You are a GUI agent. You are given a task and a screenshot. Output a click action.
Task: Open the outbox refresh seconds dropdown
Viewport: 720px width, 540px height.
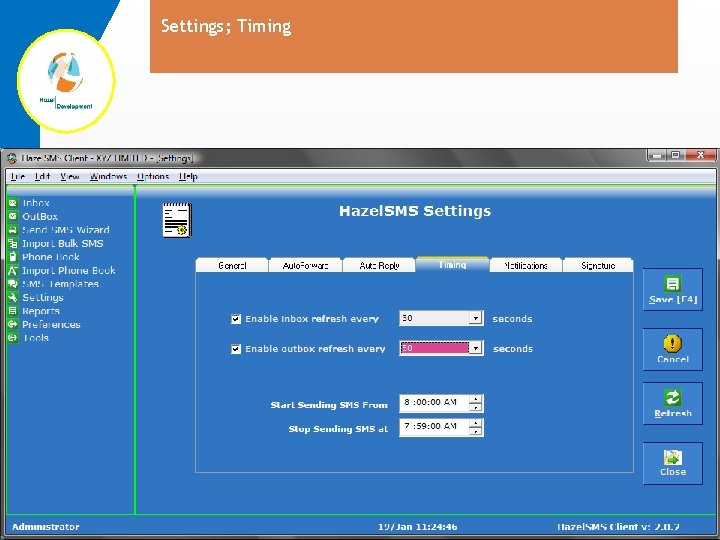(476, 348)
